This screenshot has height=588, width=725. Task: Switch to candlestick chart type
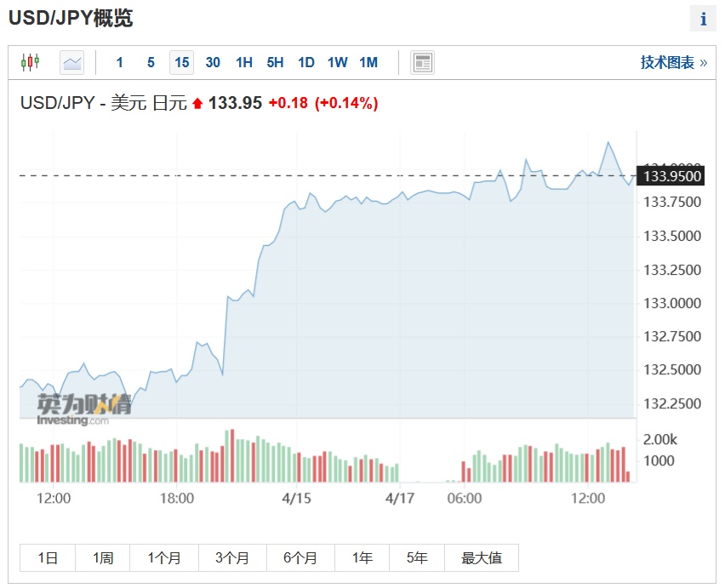30,62
